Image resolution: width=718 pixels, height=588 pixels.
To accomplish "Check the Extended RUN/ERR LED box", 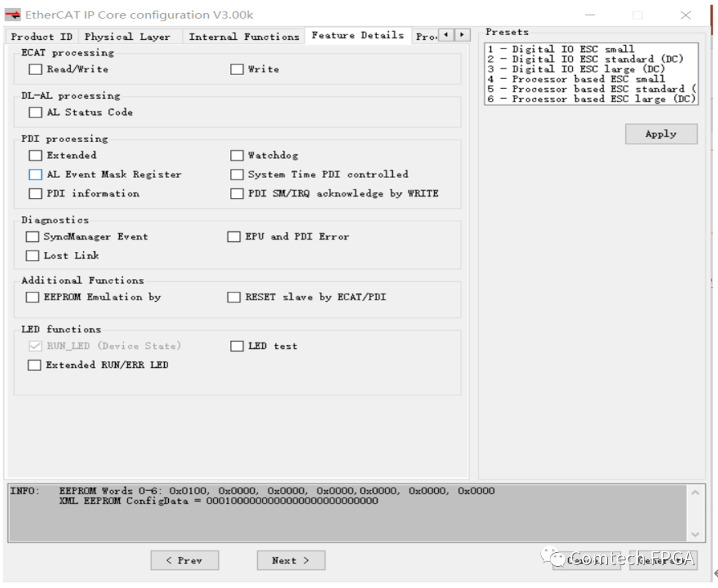I will (x=34, y=365).
